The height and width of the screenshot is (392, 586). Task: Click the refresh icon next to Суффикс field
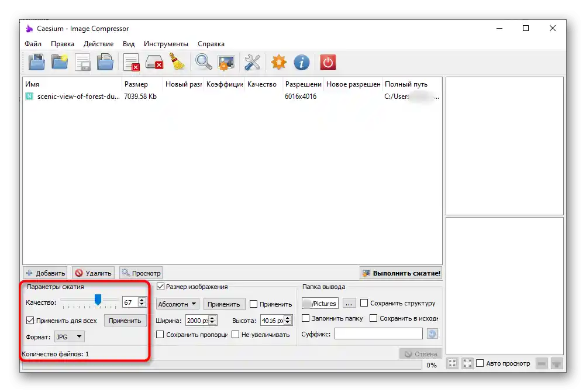tap(432, 333)
